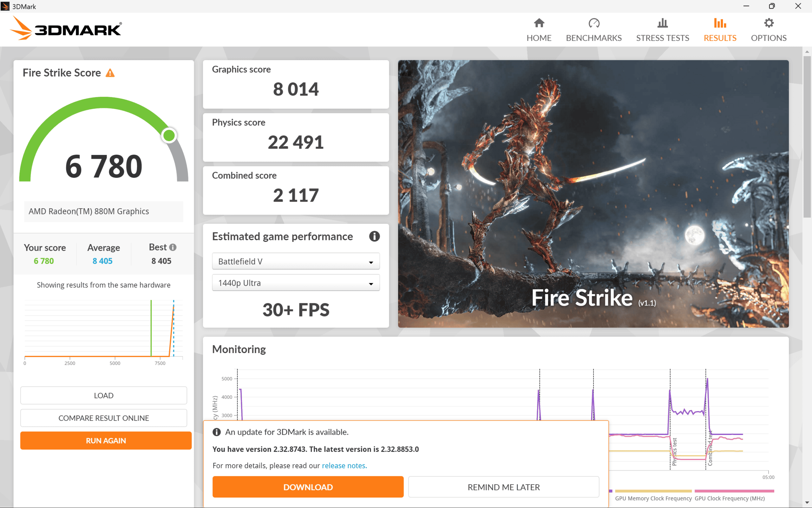Click the Estimated game performance info icon
The height and width of the screenshot is (508, 812).
[374, 236]
